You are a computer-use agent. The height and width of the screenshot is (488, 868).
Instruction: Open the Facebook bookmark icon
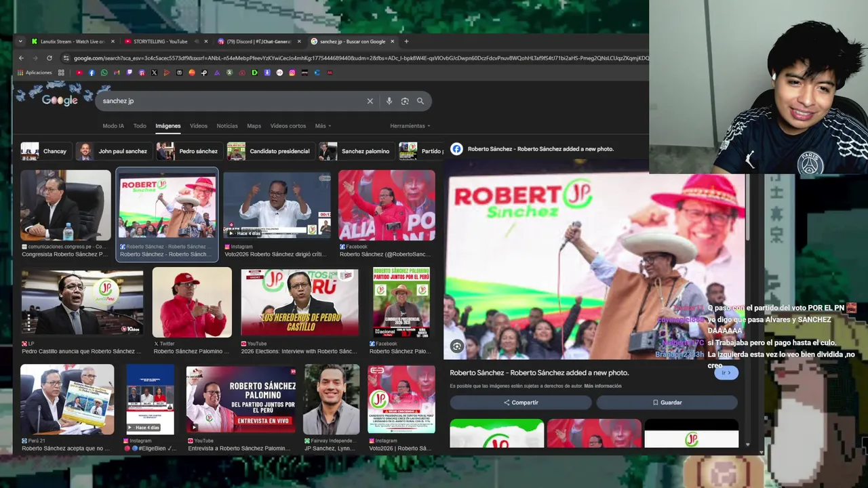click(x=92, y=73)
